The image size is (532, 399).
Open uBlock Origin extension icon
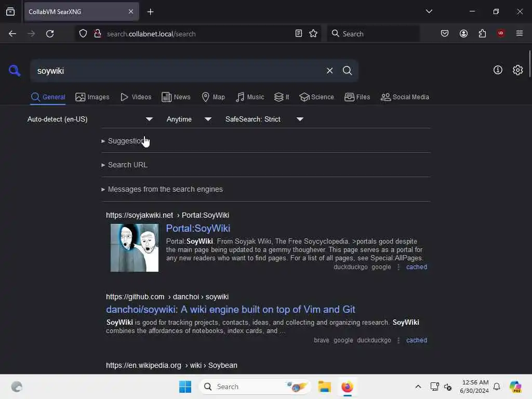click(500, 33)
